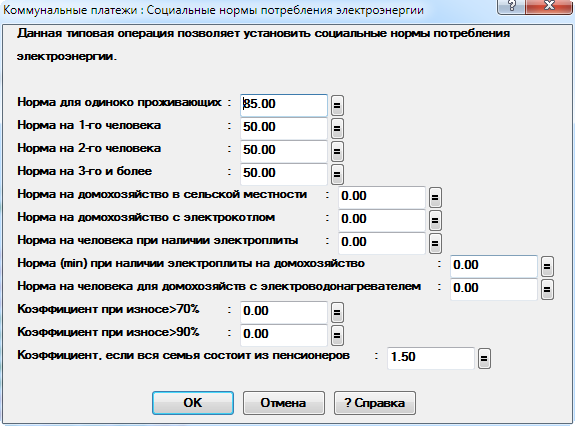Click '=' button for rural household norm
This screenshot has width=575, height=426.
tap(435, 198)
